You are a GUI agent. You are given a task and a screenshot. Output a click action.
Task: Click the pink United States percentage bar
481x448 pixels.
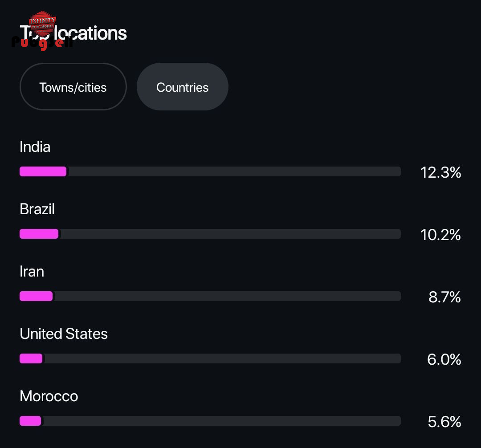(31, 358)
